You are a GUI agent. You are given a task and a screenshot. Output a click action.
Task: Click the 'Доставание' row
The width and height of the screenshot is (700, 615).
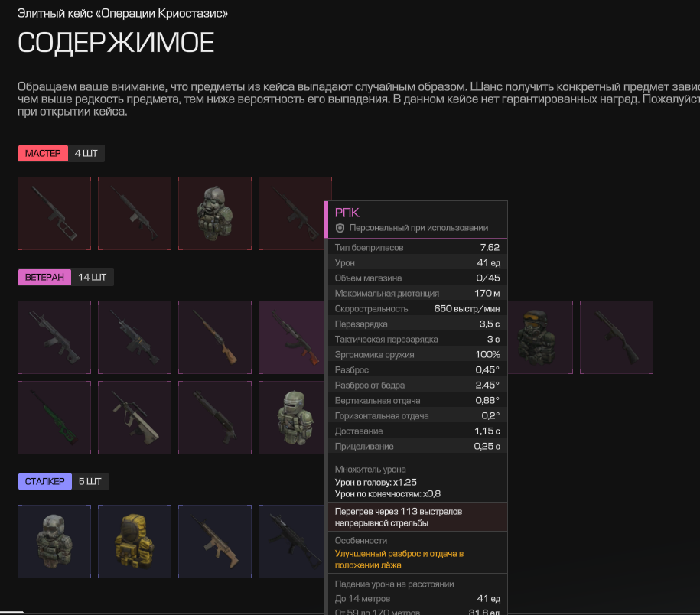pyautogui.click(x=418, y=431)
